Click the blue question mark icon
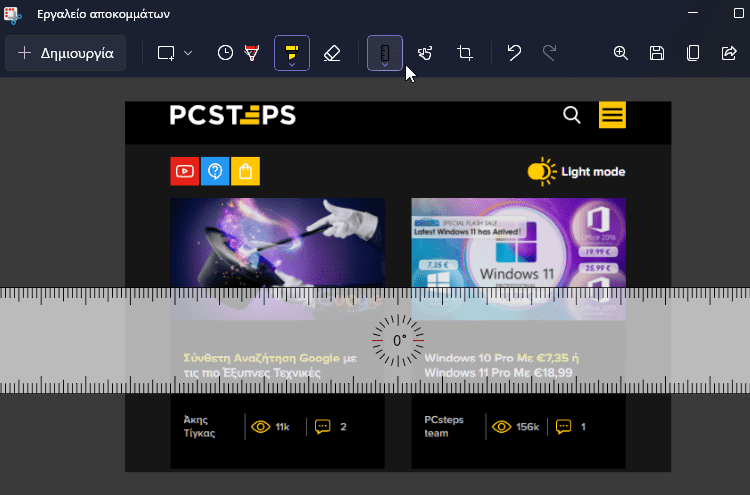 pyautogui.click(x=215, y=171)
